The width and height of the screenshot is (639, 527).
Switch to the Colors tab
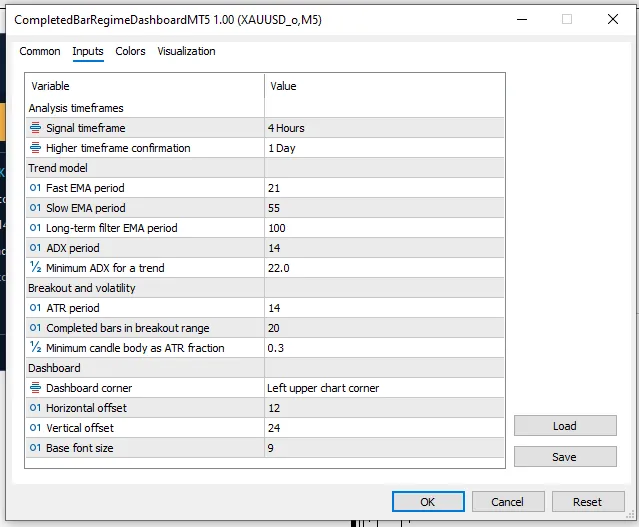pyautogui.click(x=130, y=51)
